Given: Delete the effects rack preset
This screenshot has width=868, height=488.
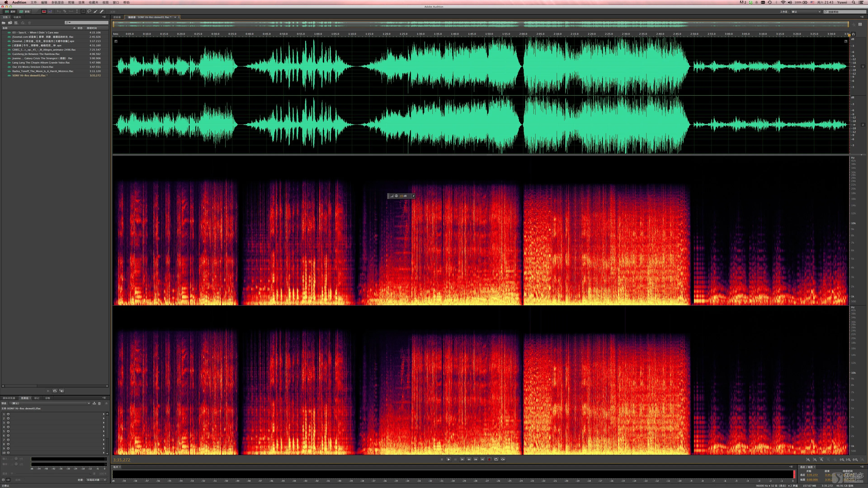Looking at the screenshot, I should tap(99, 403).
